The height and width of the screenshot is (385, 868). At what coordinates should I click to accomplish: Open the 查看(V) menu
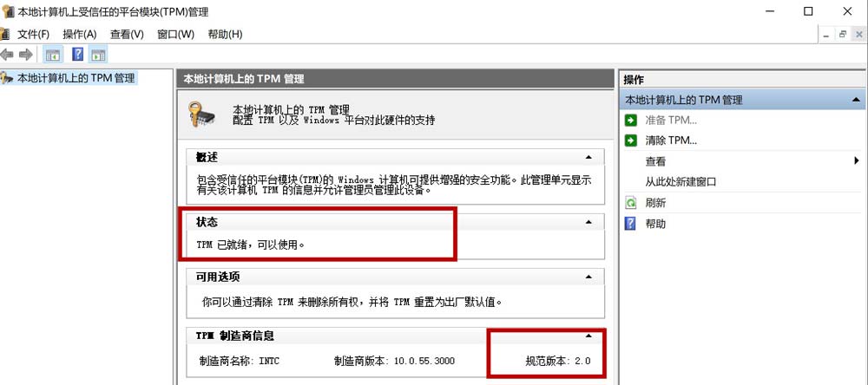coord(127,35)
